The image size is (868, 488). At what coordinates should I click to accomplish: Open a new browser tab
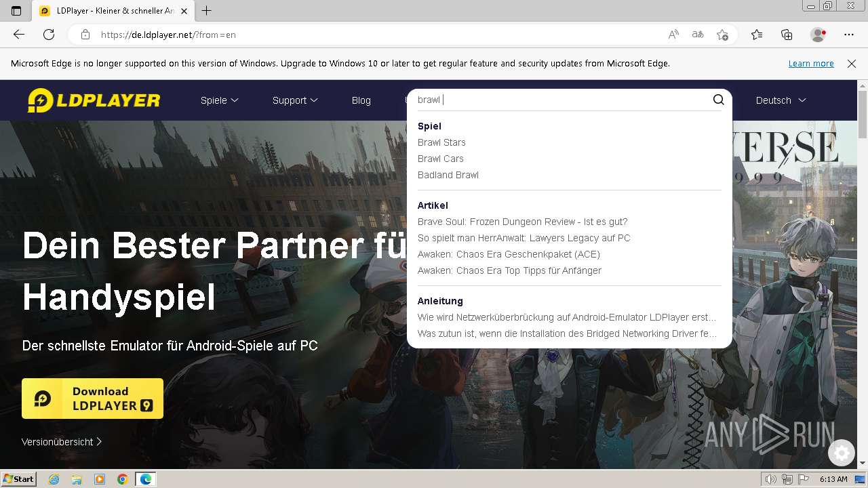pyautogui.click(x=207, y=11)
